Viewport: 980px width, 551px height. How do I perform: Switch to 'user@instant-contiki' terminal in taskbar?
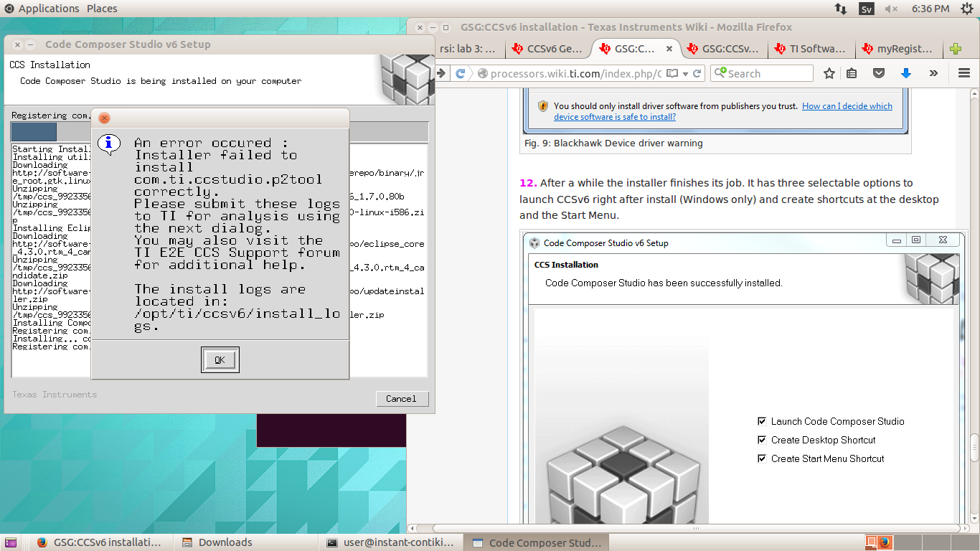coord(390,542)
